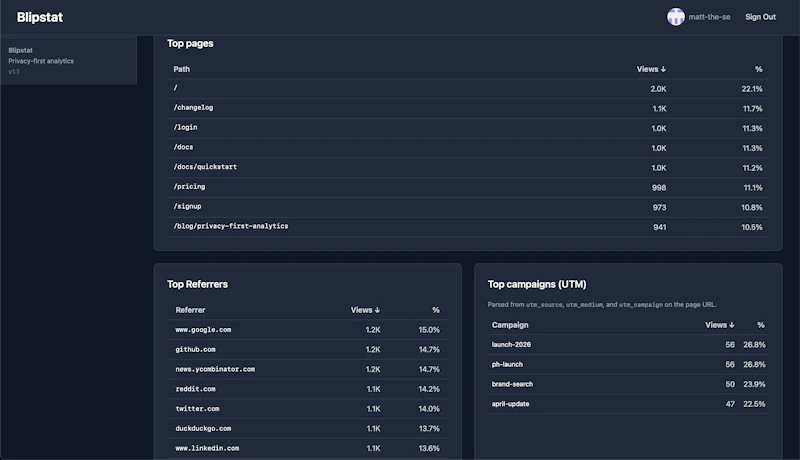
Task: Open the matt-the-se user avatar
Action: click(x=676, y=17)
